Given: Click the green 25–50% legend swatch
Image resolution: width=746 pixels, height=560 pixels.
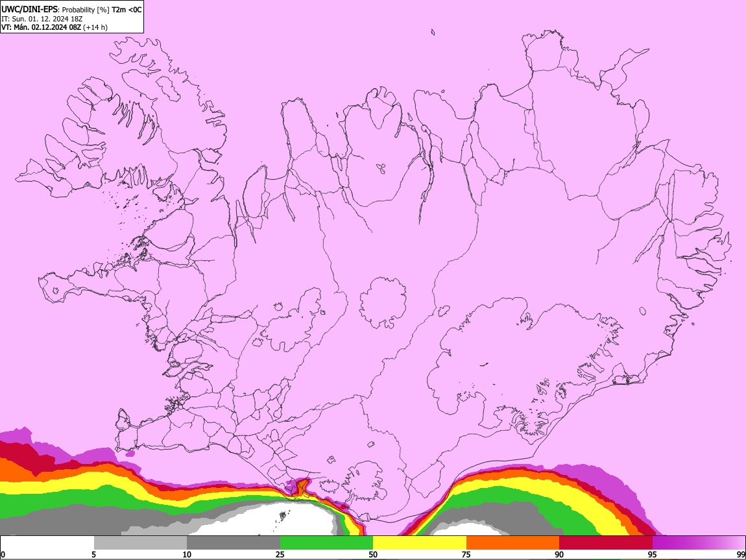Looking at the screenshot, I should 326,543.
